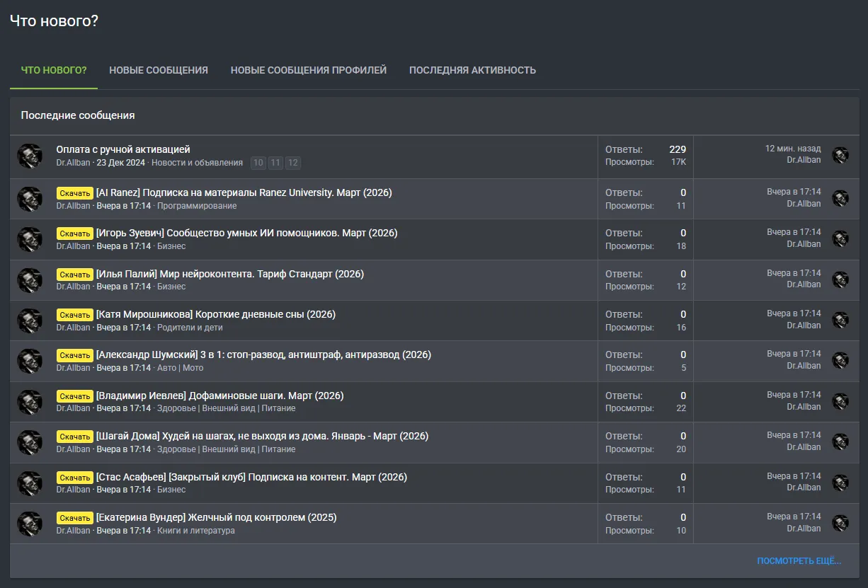Viewport: 868px width, 588px height.
Task: Click last-poster avatar in the AI Ranez row
Action: click(x=840, y=198)
